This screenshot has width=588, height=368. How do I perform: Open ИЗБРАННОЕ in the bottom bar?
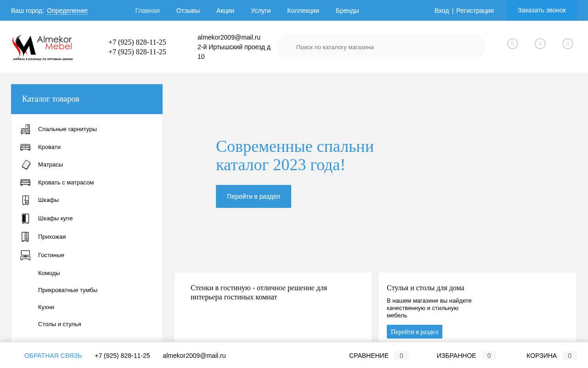466,356
